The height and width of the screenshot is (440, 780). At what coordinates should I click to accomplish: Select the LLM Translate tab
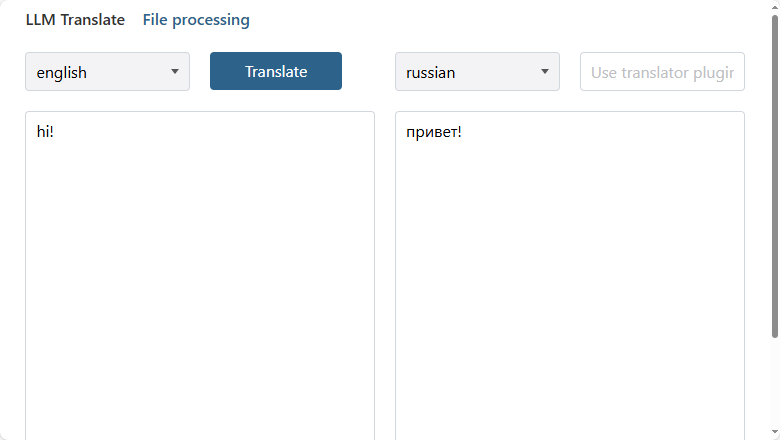point(75,20)
